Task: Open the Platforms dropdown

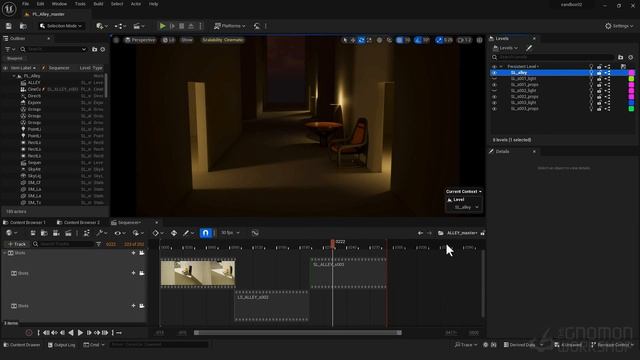Action: point(229,26)
